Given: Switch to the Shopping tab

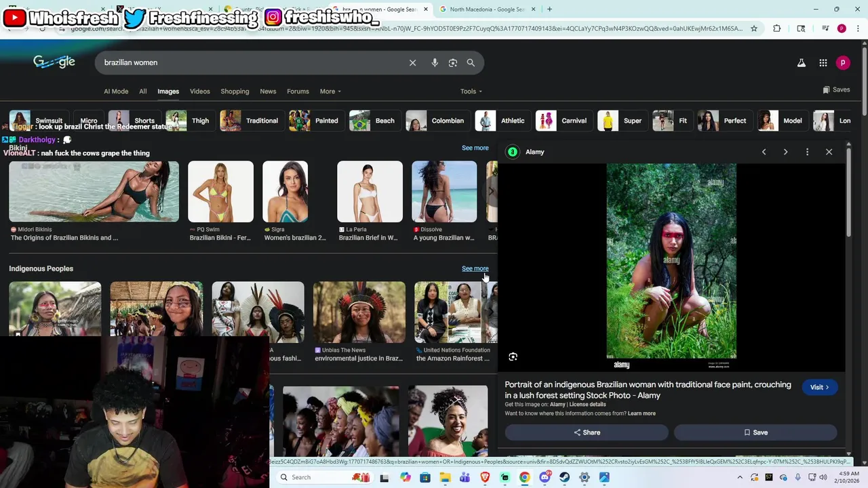Looking at the screenshot, I should tap(235, 91).
